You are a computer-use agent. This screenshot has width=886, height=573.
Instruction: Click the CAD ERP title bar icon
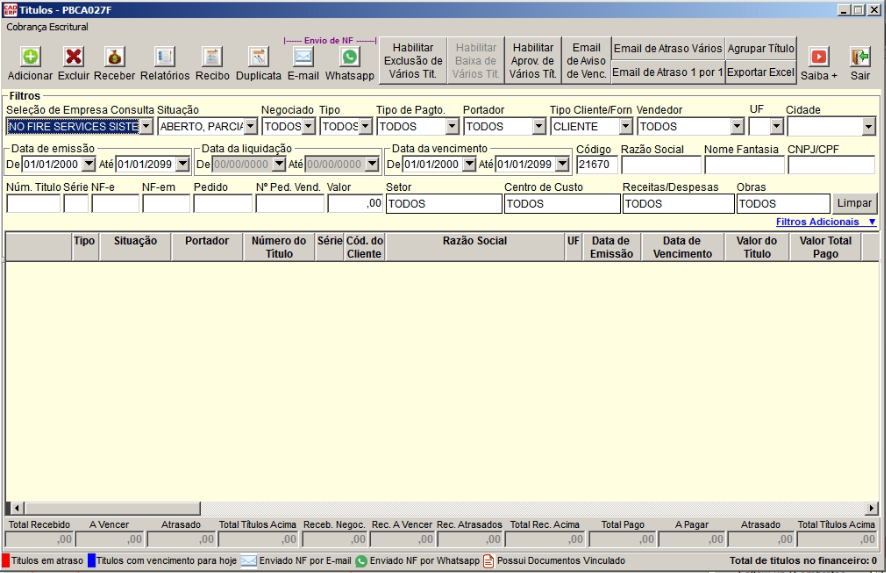10,10
